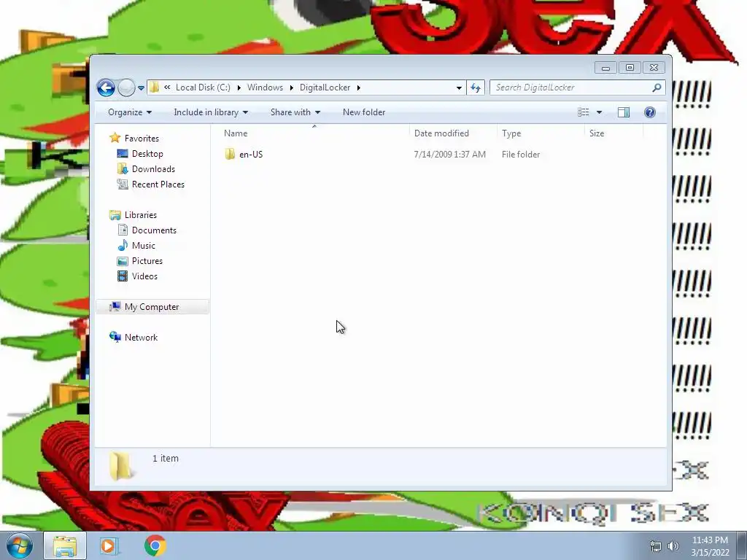Click the Network icon
The image size is (747, 560).
(115, 337)
